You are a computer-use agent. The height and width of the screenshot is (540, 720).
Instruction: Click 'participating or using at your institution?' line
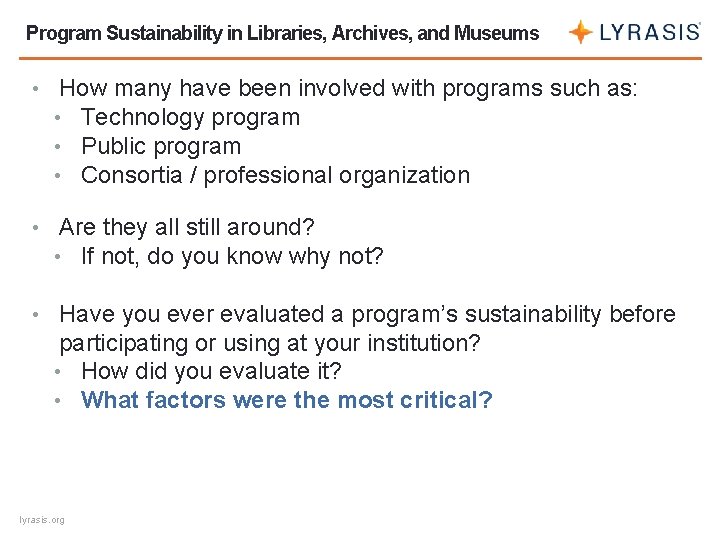coord(270,343)
